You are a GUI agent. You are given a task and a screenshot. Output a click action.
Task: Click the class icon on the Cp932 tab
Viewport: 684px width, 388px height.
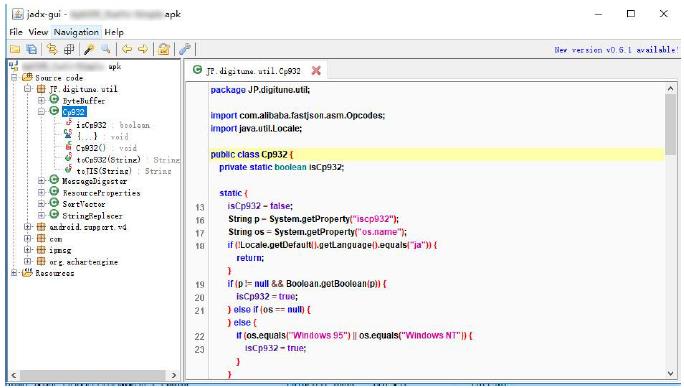coord(198,70)
